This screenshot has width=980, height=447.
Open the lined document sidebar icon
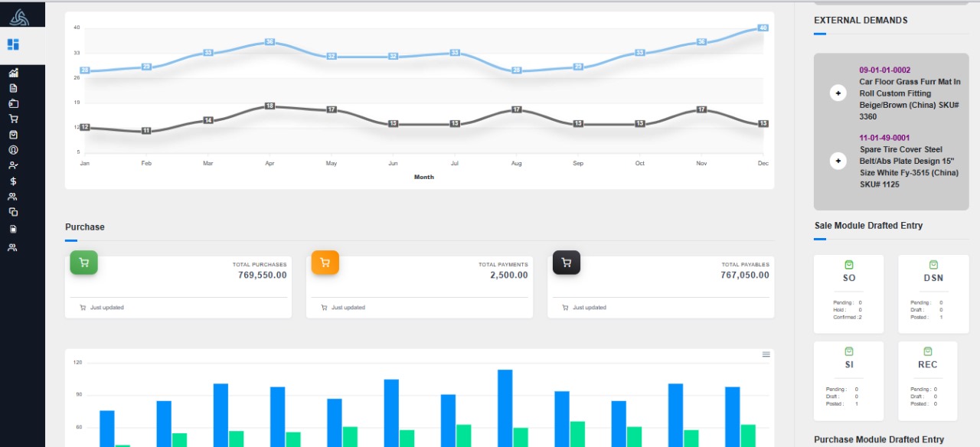coord(13,88)
